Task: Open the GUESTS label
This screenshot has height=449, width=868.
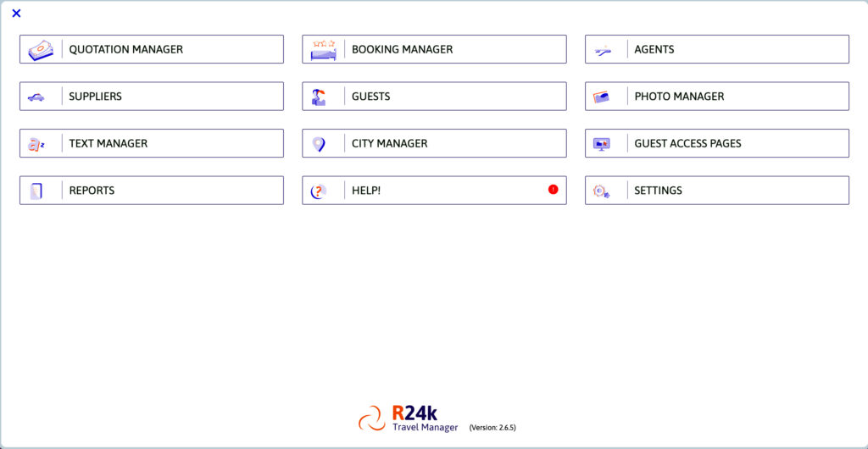Action: click(371, 97)
